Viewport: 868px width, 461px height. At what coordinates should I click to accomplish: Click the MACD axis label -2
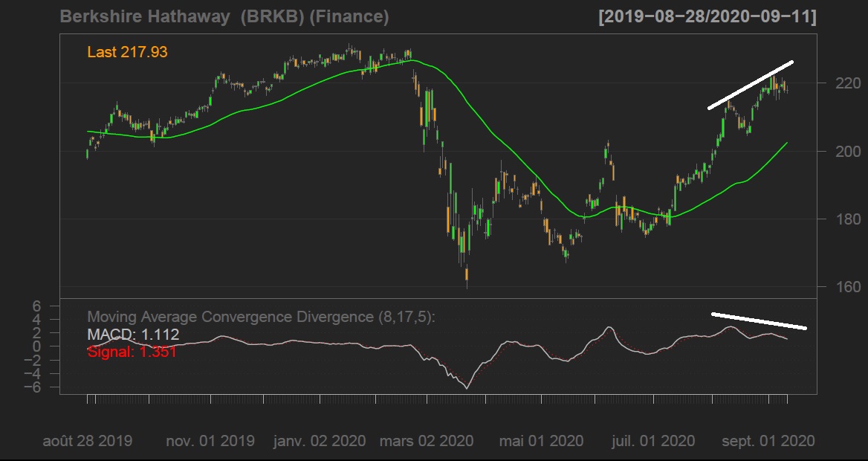[x=33, y=360]
